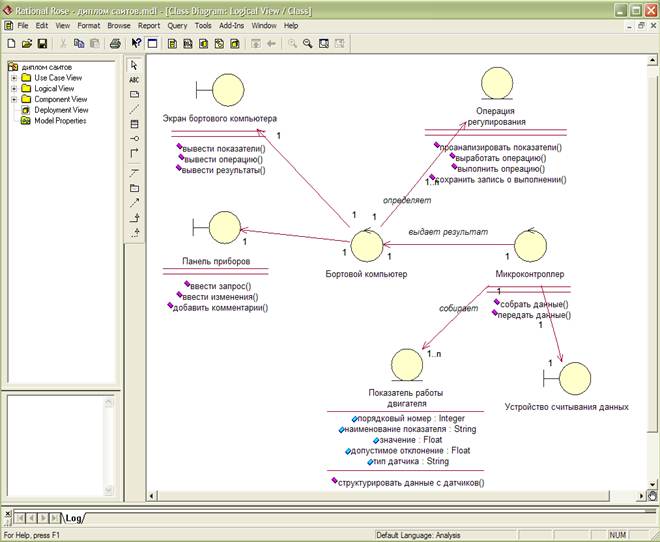Activate the context help arrow icon

pyautogui.click(x=136, y=43)
